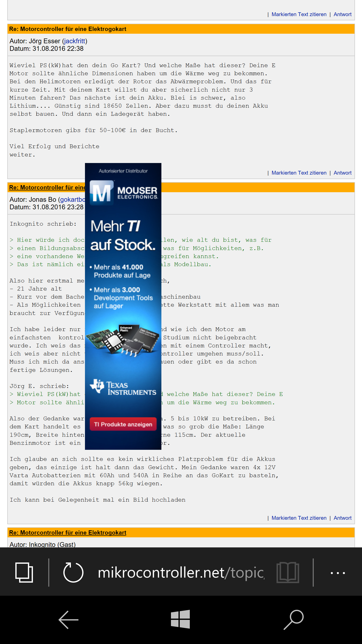Click the mikrocontroller.net address bar
Image resolution: width=362 pixels, height=644 pixels.
[181, 573]
